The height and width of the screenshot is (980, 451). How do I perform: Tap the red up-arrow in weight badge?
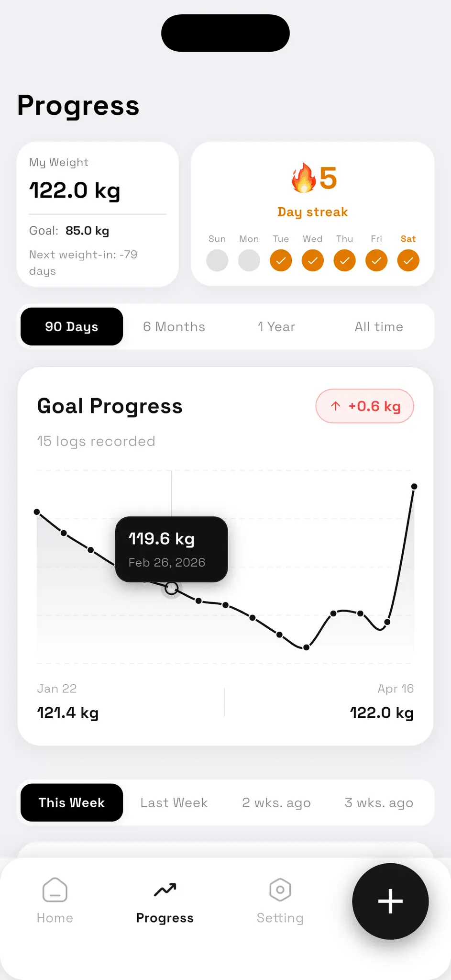coord(336,406)
